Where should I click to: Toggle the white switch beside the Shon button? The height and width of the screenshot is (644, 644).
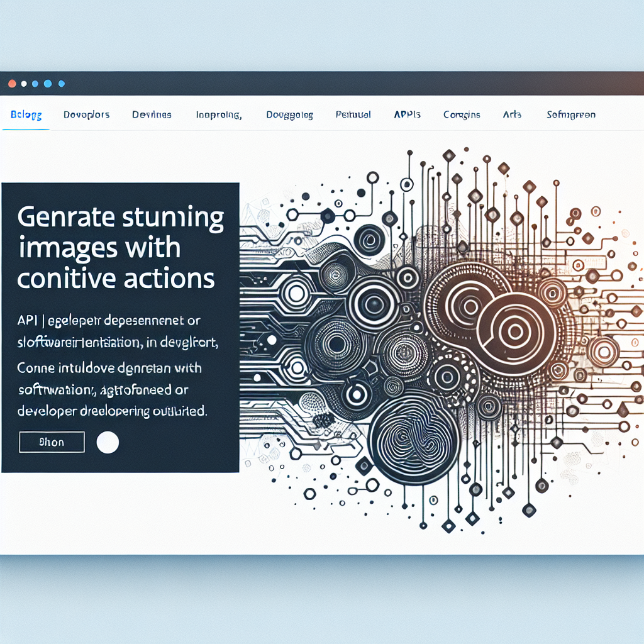[x=108, y=442]
